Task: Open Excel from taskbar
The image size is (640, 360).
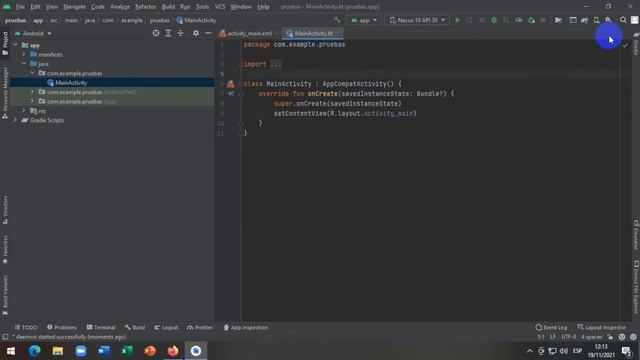Action: pyautogui.click(x=127, y=351)
